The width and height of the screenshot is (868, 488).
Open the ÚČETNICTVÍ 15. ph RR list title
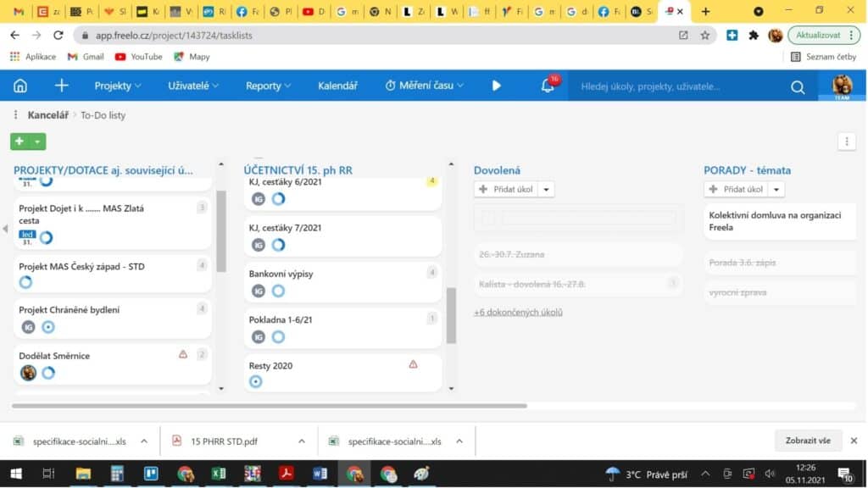(x=298, y=170)
